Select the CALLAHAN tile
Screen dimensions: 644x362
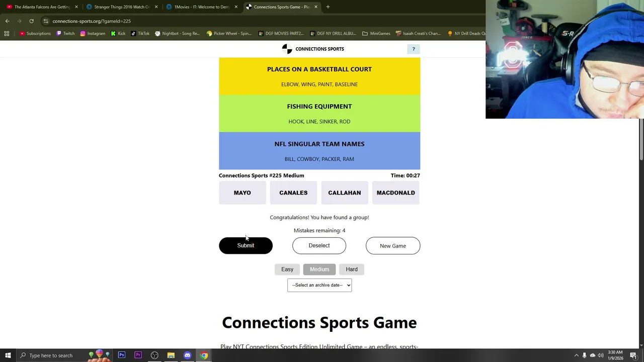345,193
